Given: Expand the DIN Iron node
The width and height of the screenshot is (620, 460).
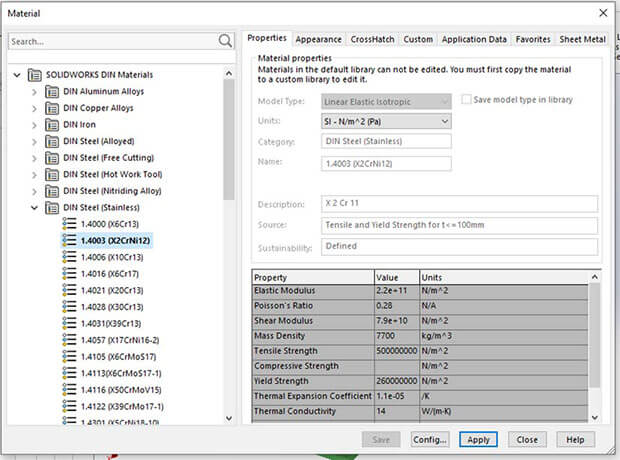Looking at the screenshot, I should [x=34, y=125].
